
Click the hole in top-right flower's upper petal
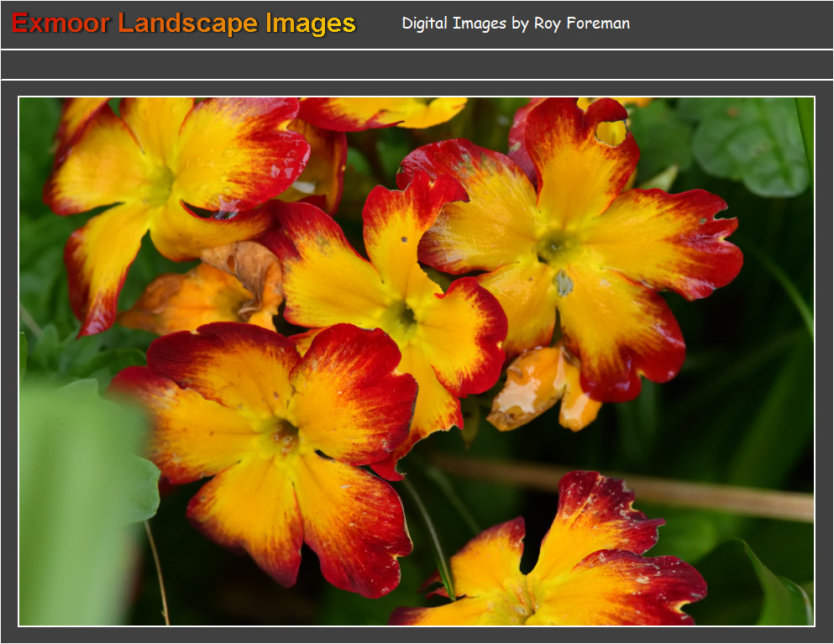pyautogui.click(x=611, y=132)
